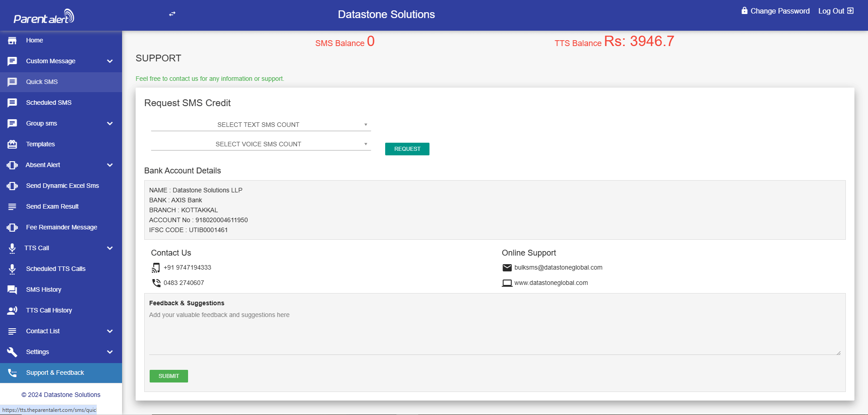
Task: Click the 0483 2740607 landline number
Action: [x=184, y=283]
